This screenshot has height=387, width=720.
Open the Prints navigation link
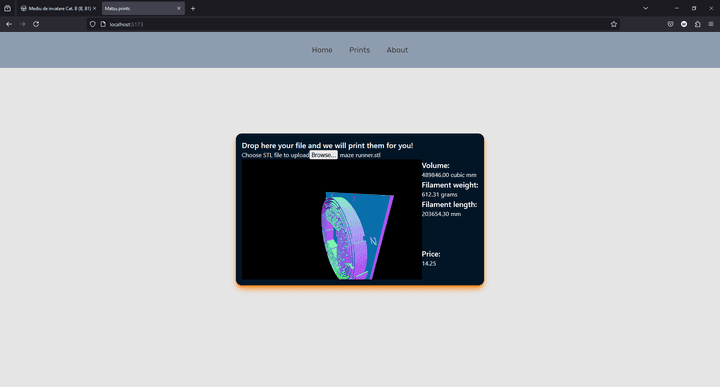coord(360,50)
